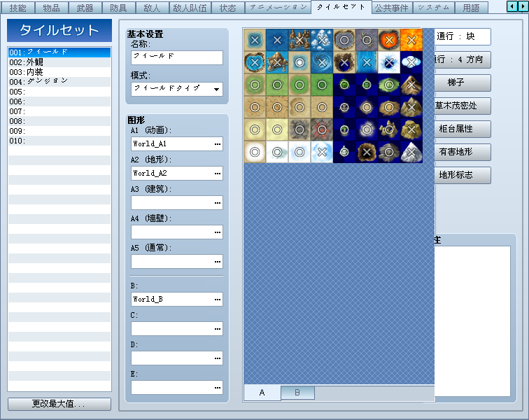Toggle the sand mound on dark blue tile
529x420 pixels.
point(389,107)
